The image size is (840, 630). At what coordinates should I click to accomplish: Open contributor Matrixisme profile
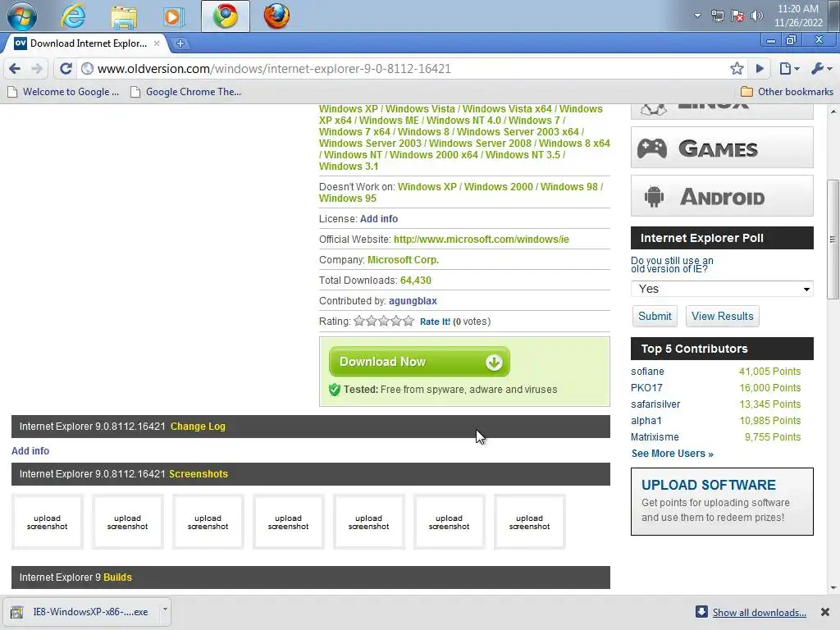pyautogui.click(x=655, y=437)
